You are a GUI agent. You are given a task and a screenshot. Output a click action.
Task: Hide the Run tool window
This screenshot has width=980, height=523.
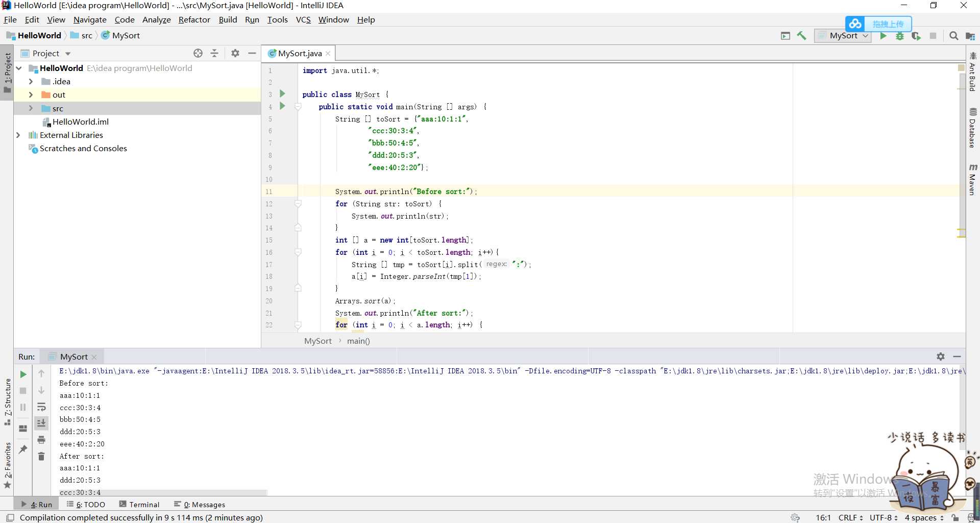[x=957, y=356]
